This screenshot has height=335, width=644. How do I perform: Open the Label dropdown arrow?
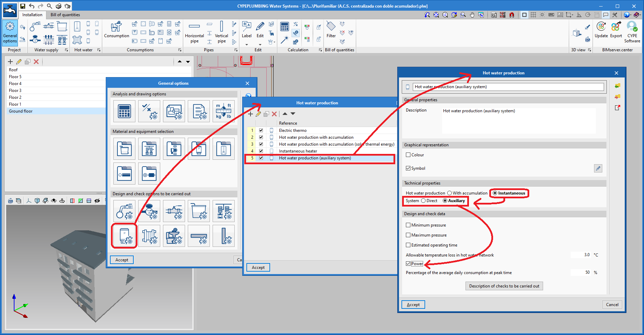pyautogui.click(x=247, y=44)
